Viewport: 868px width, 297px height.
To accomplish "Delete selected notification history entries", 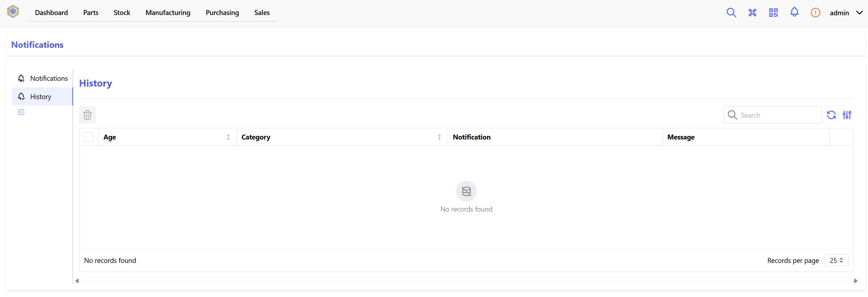I will (87, 115).
